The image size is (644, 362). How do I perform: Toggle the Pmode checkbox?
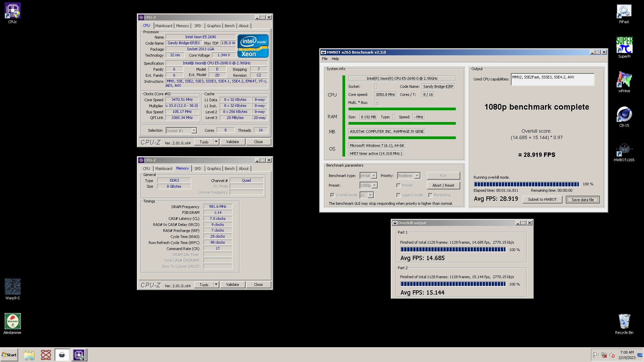point(398,185)
